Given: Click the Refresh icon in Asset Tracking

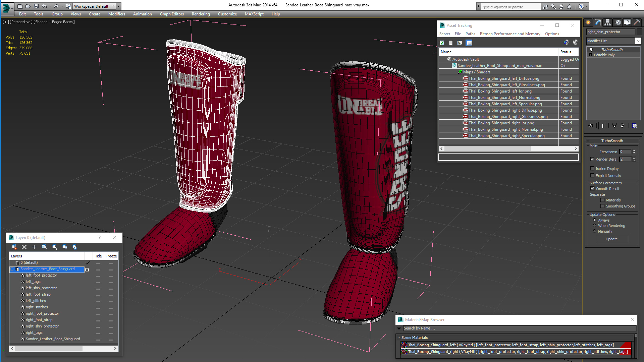Looking at the screenshot, I should click(x=442, y=43).
